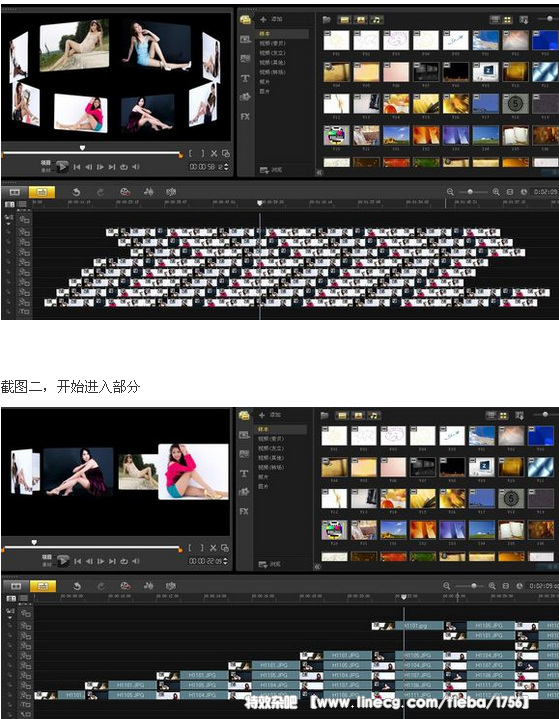Click the timeline zoom slider in first screenshot

(x=472, y=192)
